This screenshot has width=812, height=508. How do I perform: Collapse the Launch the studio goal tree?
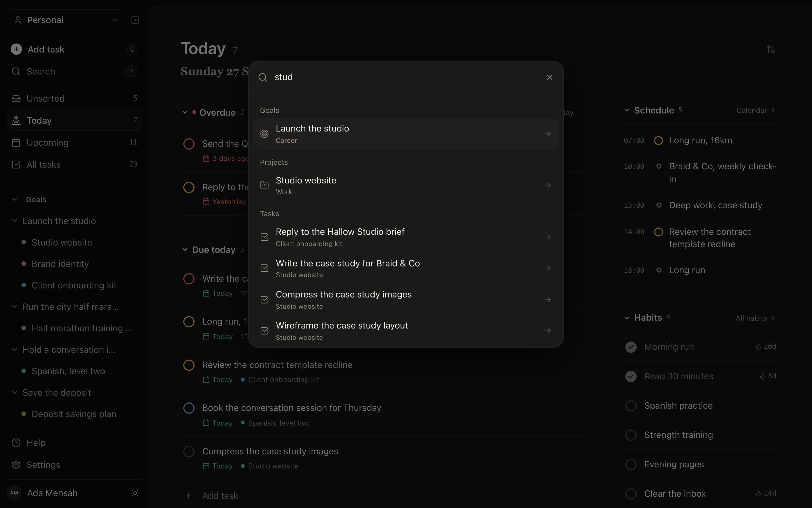(x=15, y=221)
